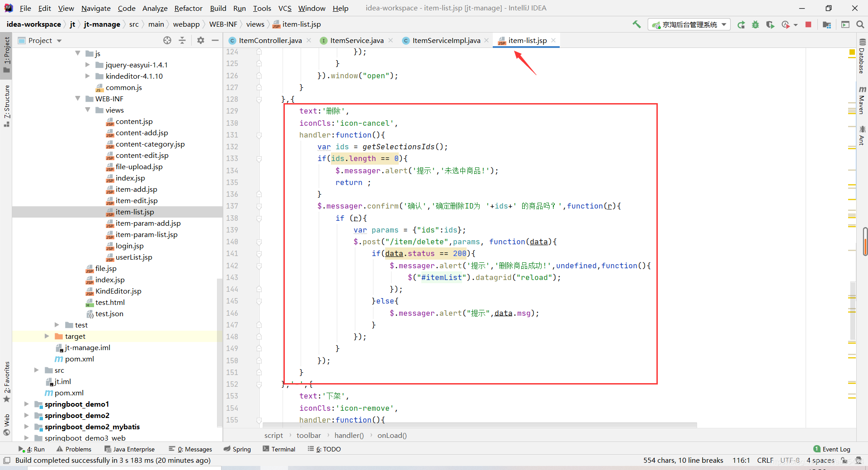Image resolution: width=868 pixels, height=470 pixels.
Task: Open the 6: TODO tool window
Action: (x=324, y=449)
